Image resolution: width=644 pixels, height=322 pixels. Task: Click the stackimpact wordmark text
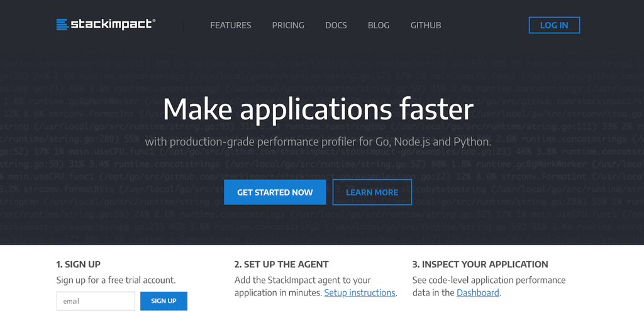pos(112,25)
